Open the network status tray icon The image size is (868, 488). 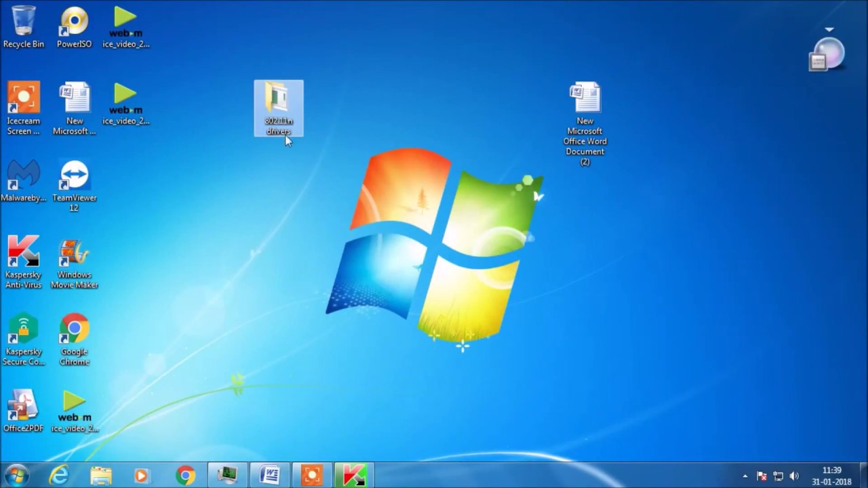pos(778,476)
